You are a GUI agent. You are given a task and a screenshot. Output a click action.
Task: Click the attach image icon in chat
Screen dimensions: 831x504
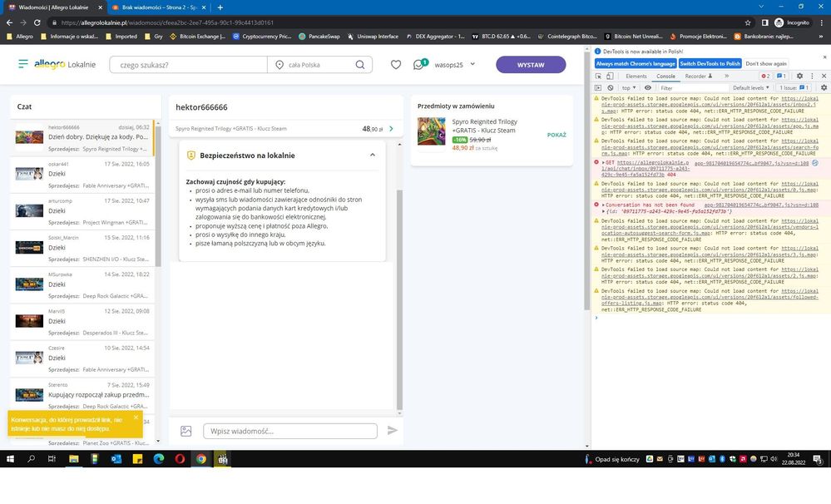[x=186, y=431]
